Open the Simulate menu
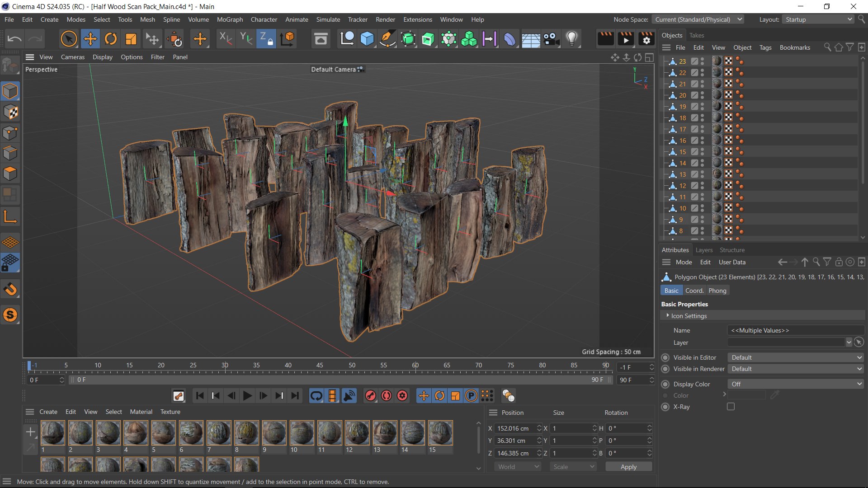This screenshot has width=868, height=488. [x=328, y=19]
